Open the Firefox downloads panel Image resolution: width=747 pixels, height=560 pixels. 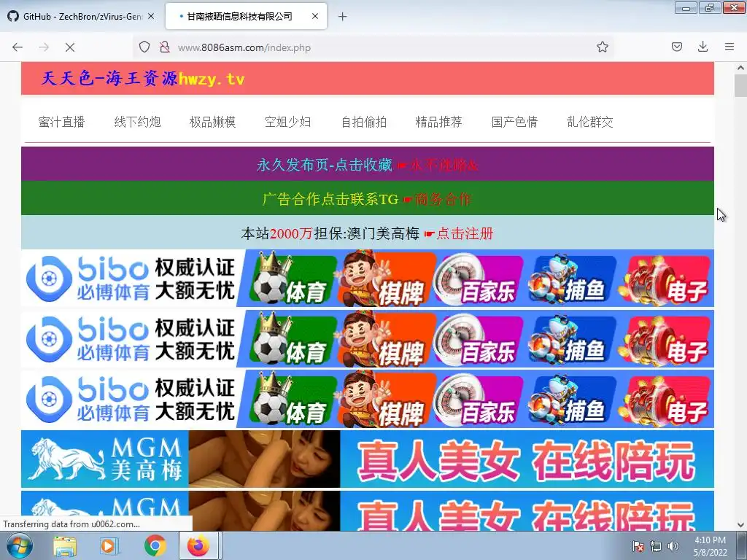pos(703,47)
